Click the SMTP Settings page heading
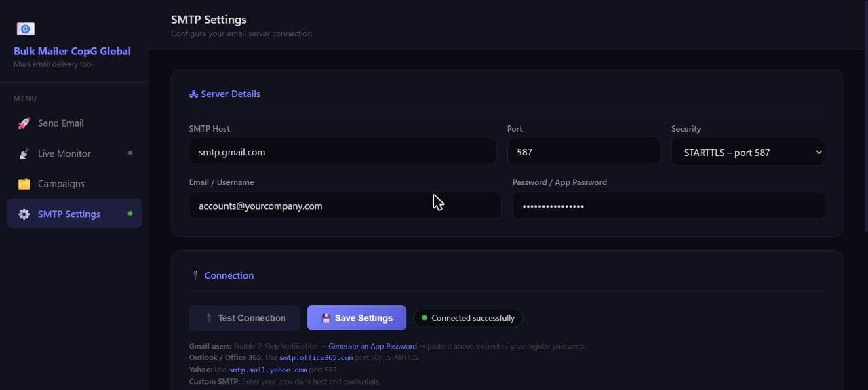868x390 pixels. (209, 20)
